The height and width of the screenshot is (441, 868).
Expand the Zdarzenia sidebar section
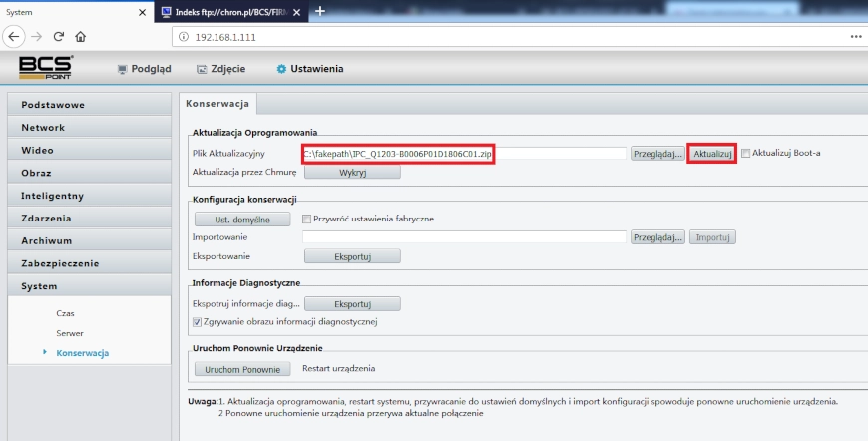(x=89, y=219)
